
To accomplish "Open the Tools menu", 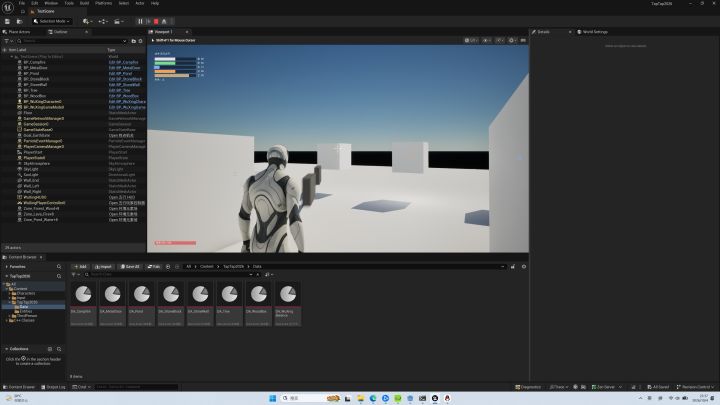I will (69, 3).
